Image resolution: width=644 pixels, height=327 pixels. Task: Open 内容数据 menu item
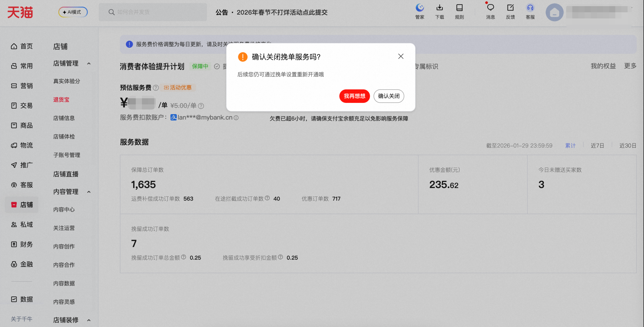(64, 283)
